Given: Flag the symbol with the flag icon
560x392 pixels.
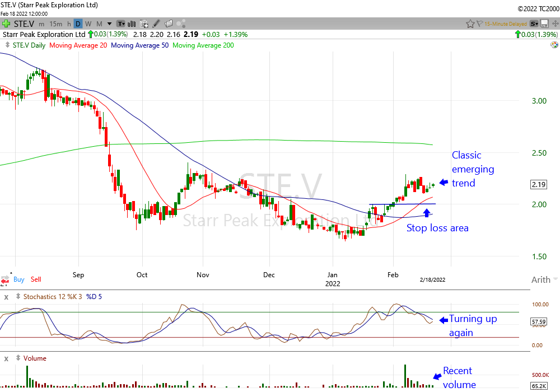Looking at the screenshot, I should [480, 24].
